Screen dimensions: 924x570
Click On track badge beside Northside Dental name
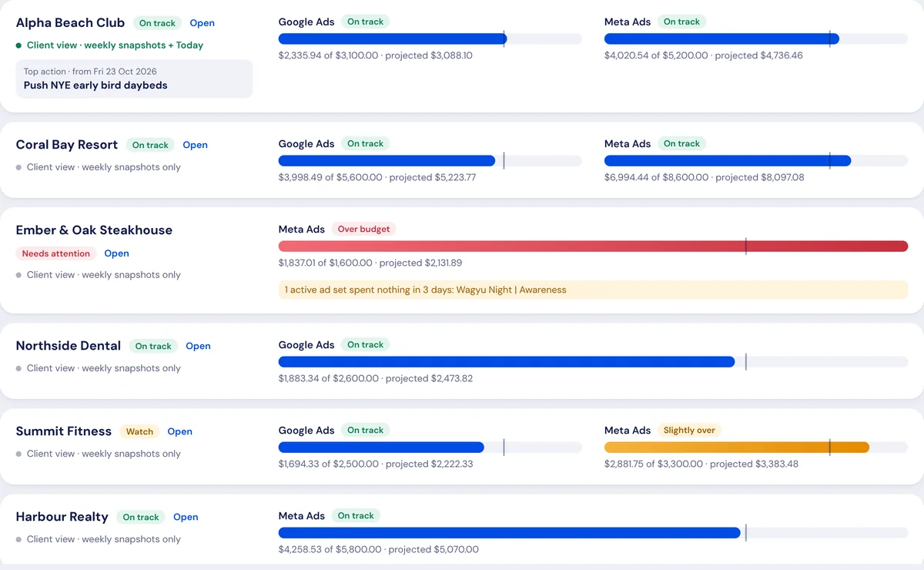point(153,346)
